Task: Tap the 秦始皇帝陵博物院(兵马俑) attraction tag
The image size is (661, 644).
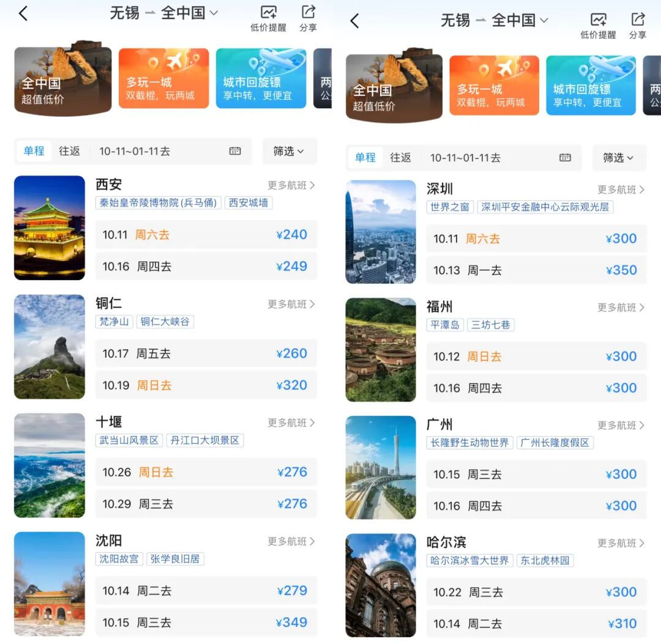Action: 159,203
